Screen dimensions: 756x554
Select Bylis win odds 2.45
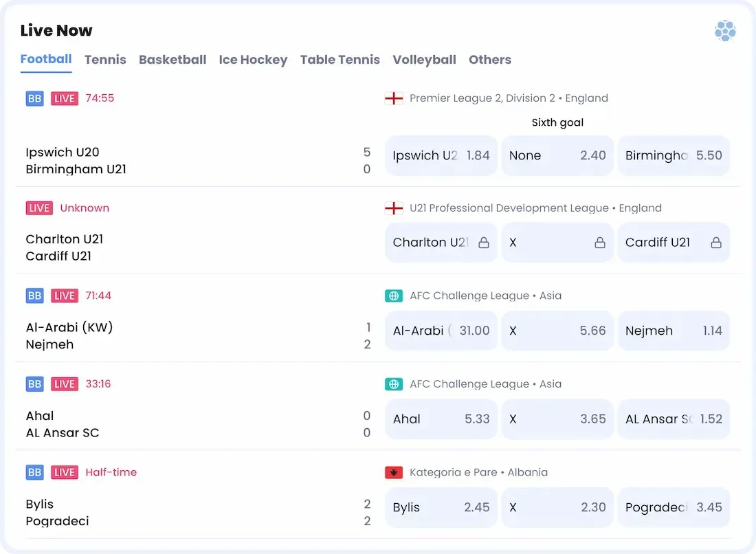click(x=441, y=507)
